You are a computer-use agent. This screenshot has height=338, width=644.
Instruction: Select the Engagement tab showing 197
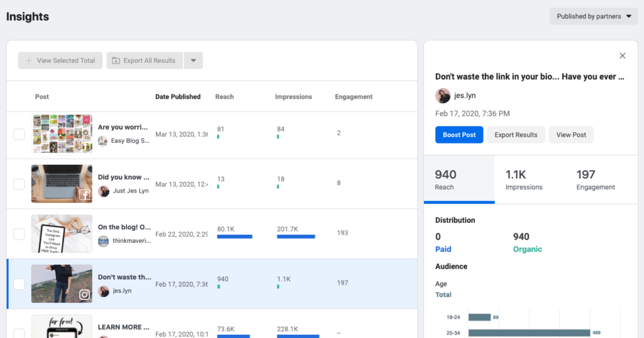click(595, 179)
